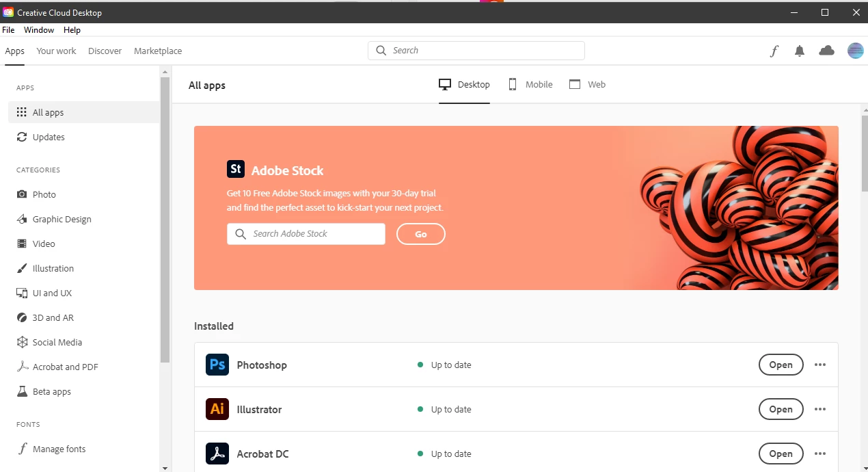
Task: Open the Window menu
Action: [39, 30]
